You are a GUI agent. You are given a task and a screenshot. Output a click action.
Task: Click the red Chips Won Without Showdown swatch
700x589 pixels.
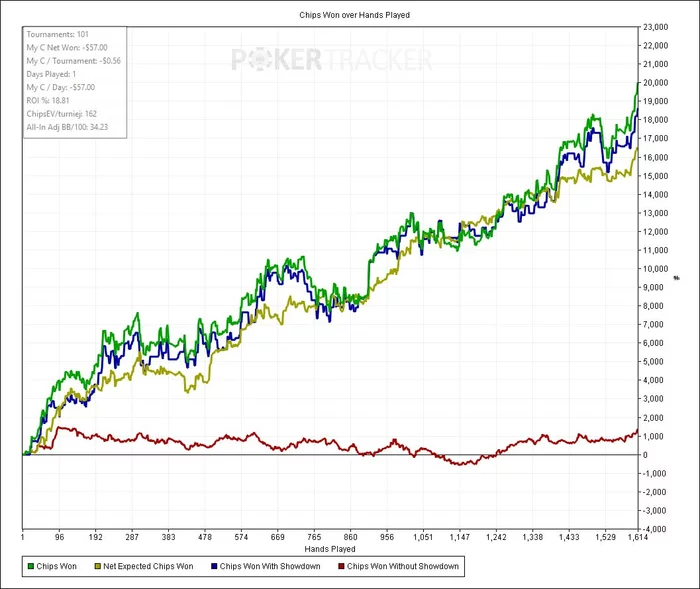[341, 566]
